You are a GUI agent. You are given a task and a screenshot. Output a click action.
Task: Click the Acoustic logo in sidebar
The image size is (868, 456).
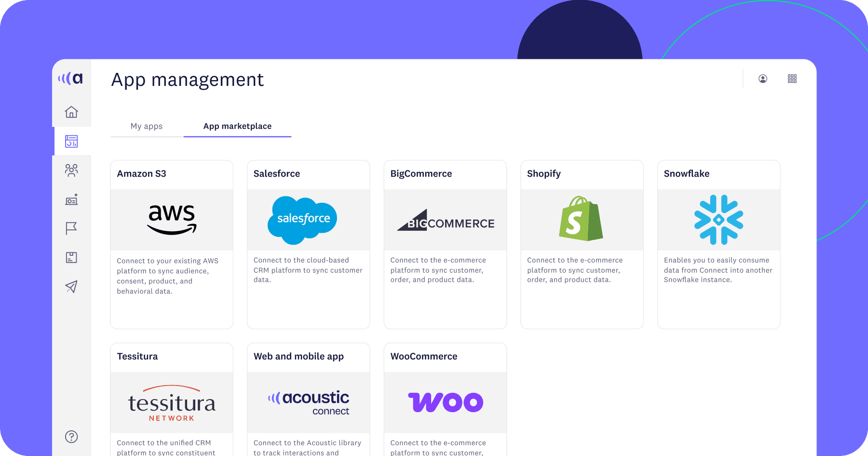click(71, 78)
